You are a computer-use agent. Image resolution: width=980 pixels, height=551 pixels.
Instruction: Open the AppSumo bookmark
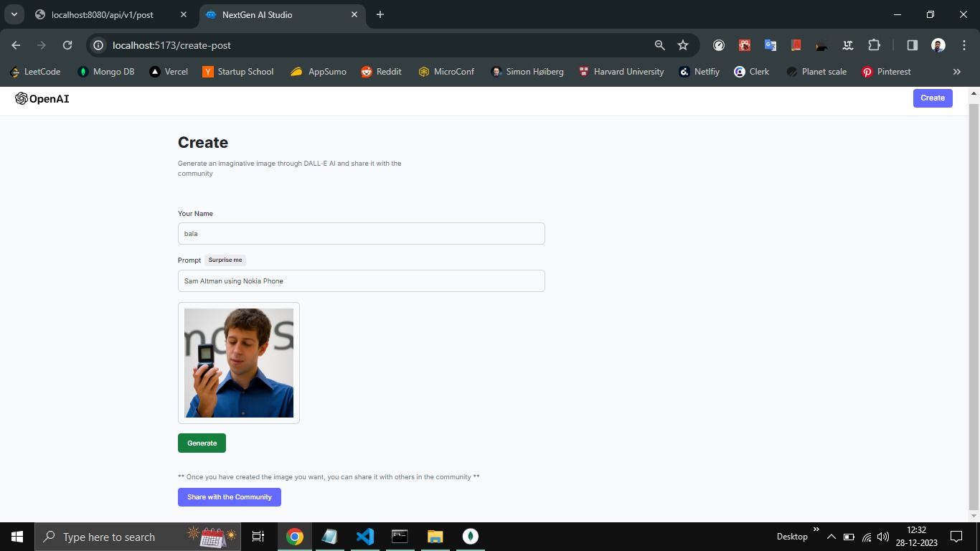pos(319,72)
